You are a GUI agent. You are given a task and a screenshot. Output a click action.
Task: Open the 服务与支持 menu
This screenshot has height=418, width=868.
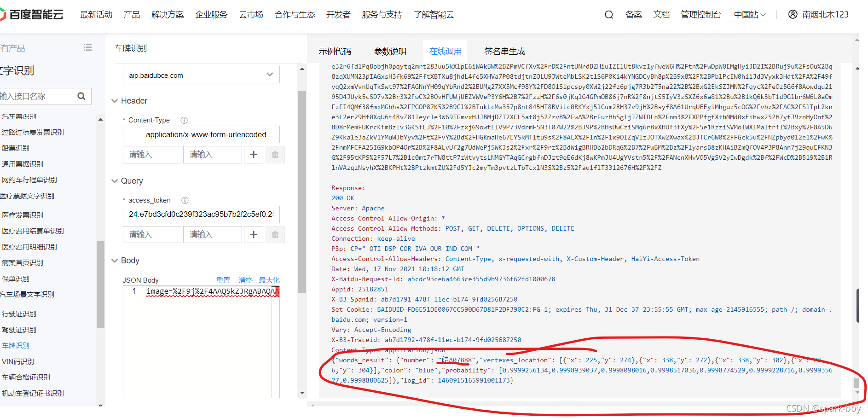[382, 15]
